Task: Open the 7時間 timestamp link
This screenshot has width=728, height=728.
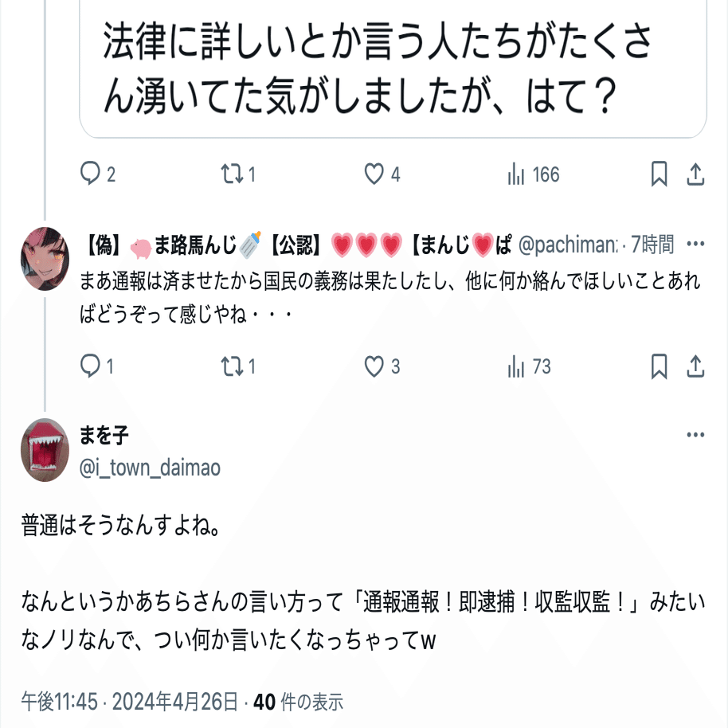Action: (652, 245)
